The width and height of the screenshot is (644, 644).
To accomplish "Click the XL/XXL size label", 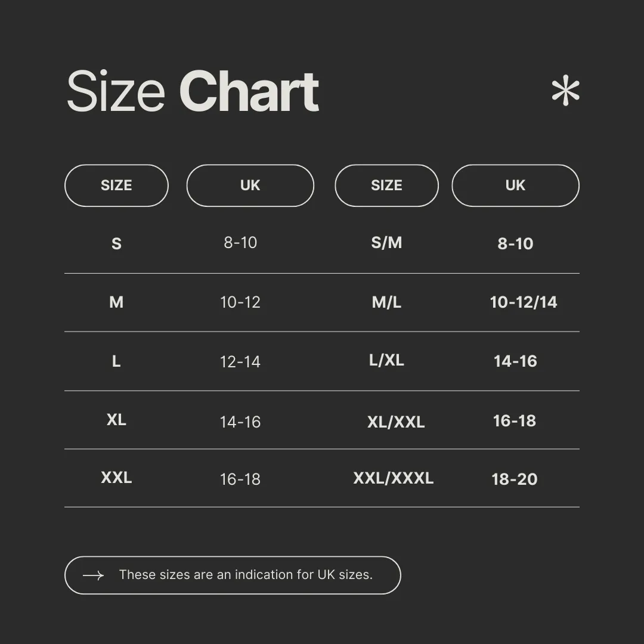I will [396, 422].
